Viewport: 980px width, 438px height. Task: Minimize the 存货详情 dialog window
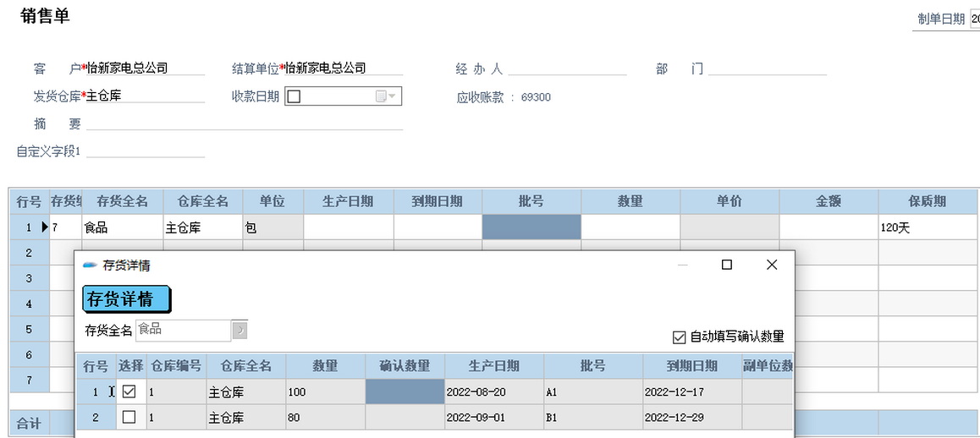tap(682, 265)
